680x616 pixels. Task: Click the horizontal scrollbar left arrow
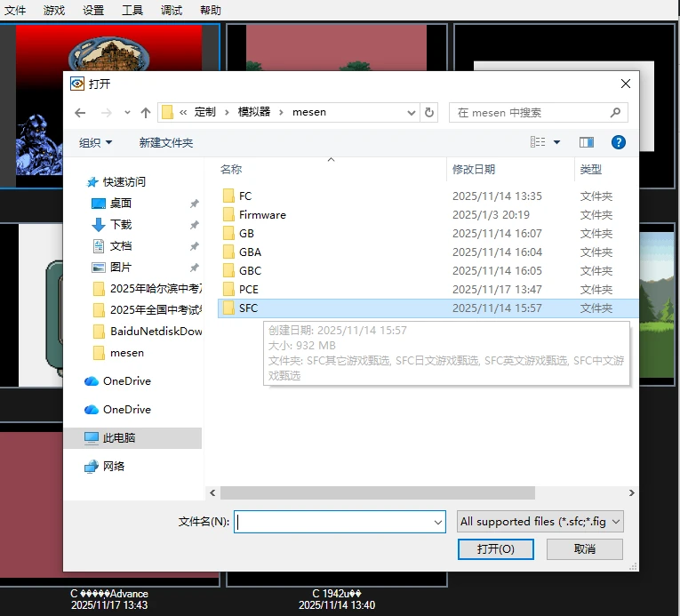click(212, 492)
